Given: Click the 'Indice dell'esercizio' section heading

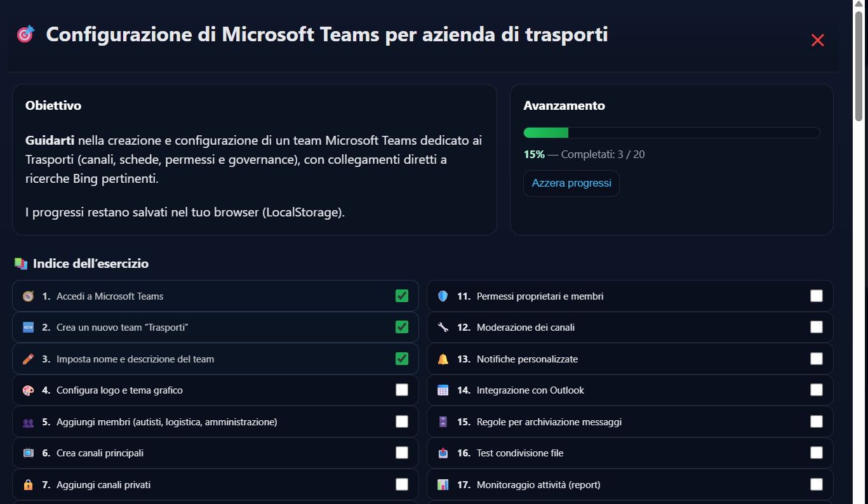Looking at the screenshot, I should (x=91, y=263).
